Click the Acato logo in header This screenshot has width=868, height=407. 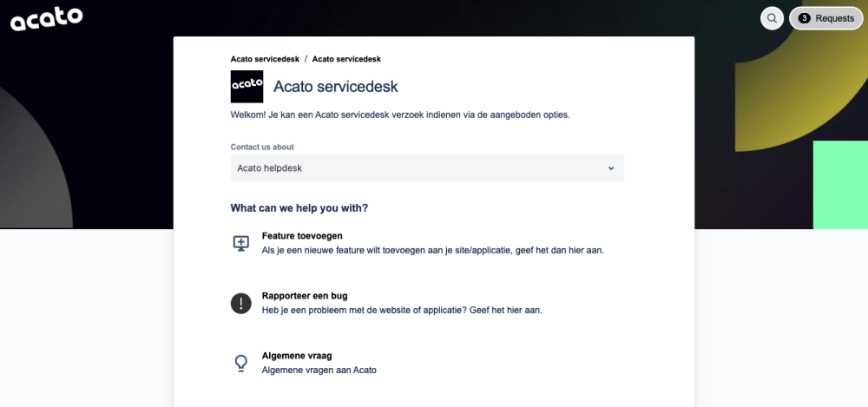pyautogui.click(x=47, y=19)
